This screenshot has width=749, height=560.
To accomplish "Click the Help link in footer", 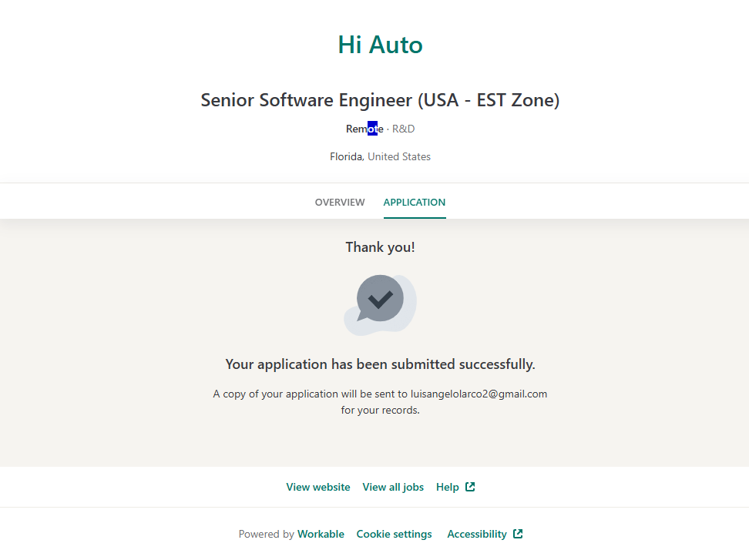I will point(448,487).
